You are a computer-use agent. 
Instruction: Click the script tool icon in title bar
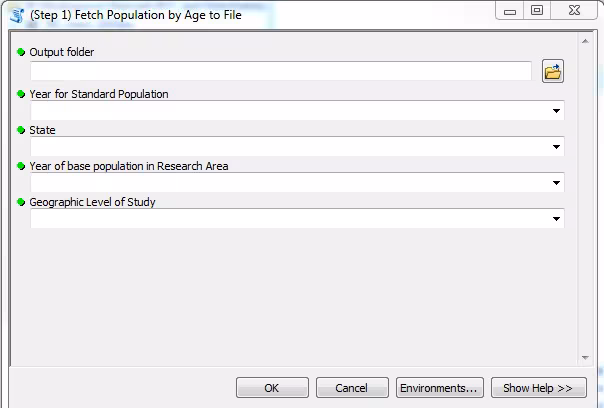pyautogui.click(x=16, y=14)
